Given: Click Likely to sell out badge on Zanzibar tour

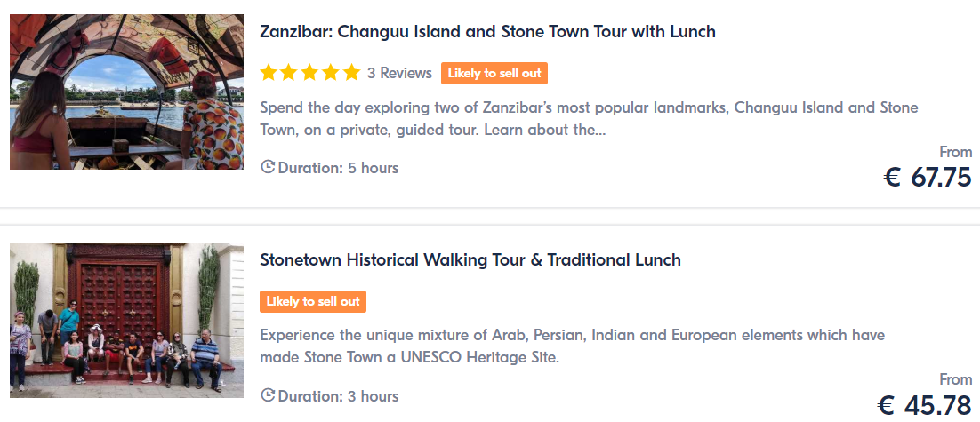Looking at the screenshot, I should 494,73.
